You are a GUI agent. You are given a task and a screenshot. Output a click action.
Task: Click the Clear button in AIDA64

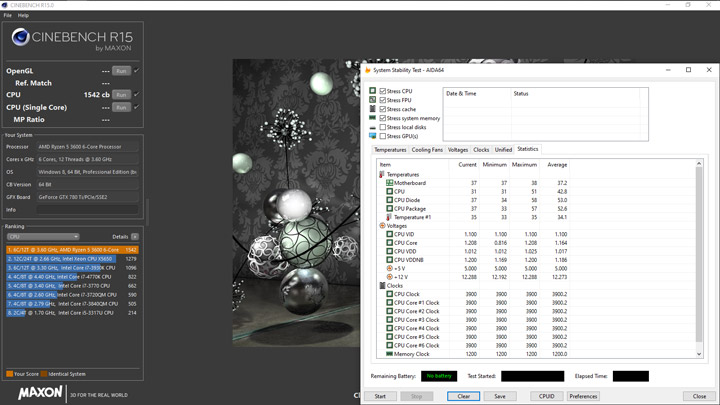pyautogui.click(x=463, y=396)
